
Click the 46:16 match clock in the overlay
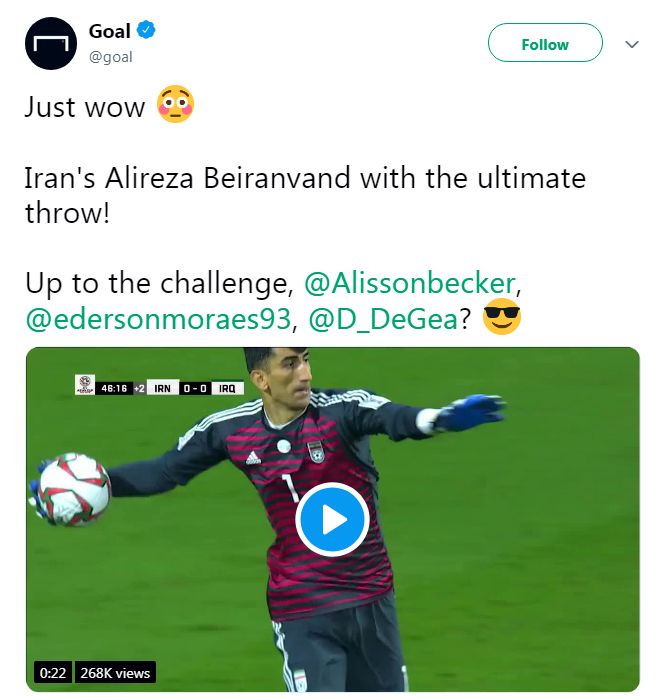(114, 388)
